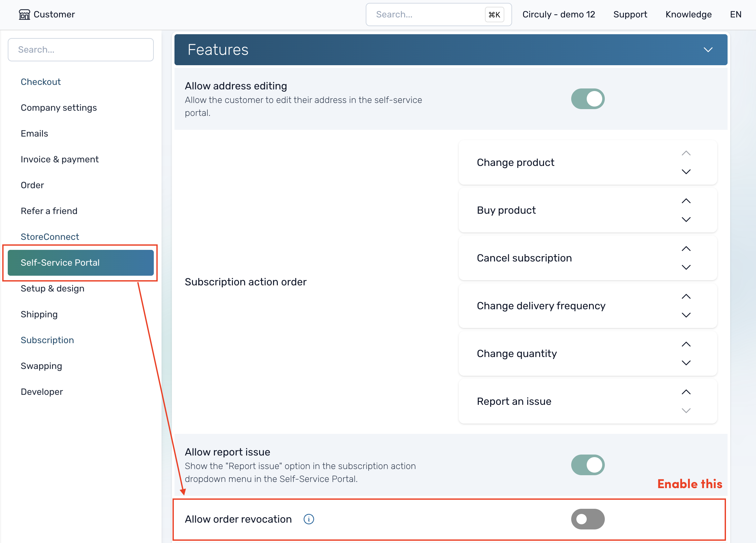The image size is (756, 543).
Task: Move Change product up with arrow
Action: tap(686, 153)
